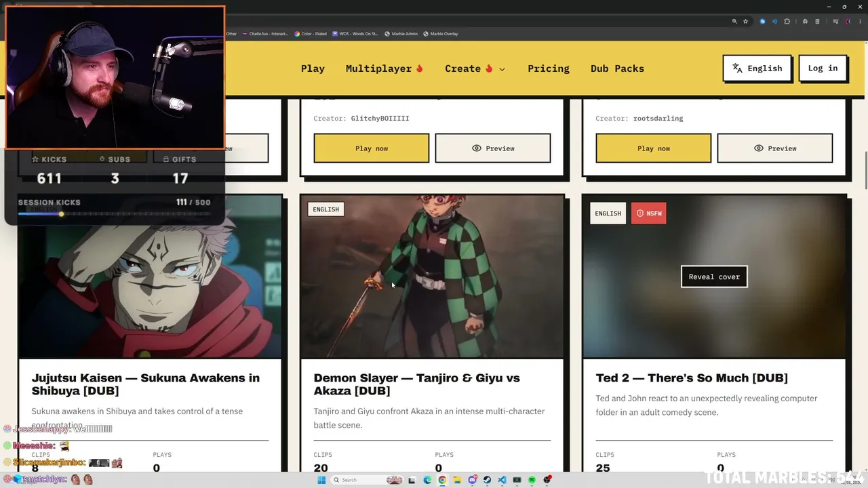The width and height of the screenshot is (868, 488).
Task: Open the Chrome extensions puzzle icon
Action: pyautogui.click(x=787, y=22)
